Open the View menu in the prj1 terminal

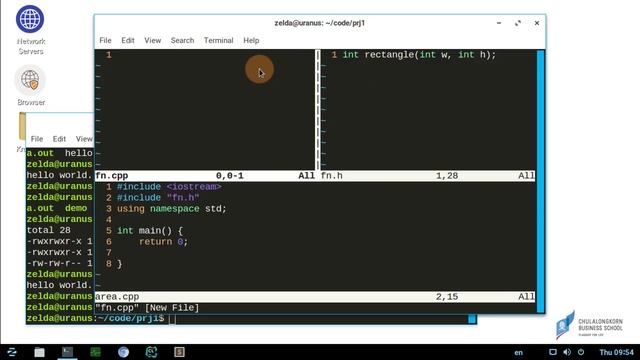(153, 40)
